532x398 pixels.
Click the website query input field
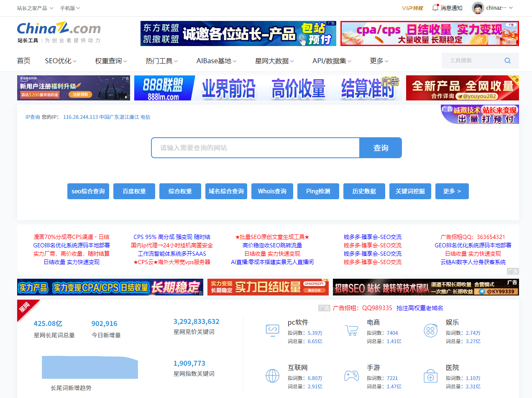255,148
